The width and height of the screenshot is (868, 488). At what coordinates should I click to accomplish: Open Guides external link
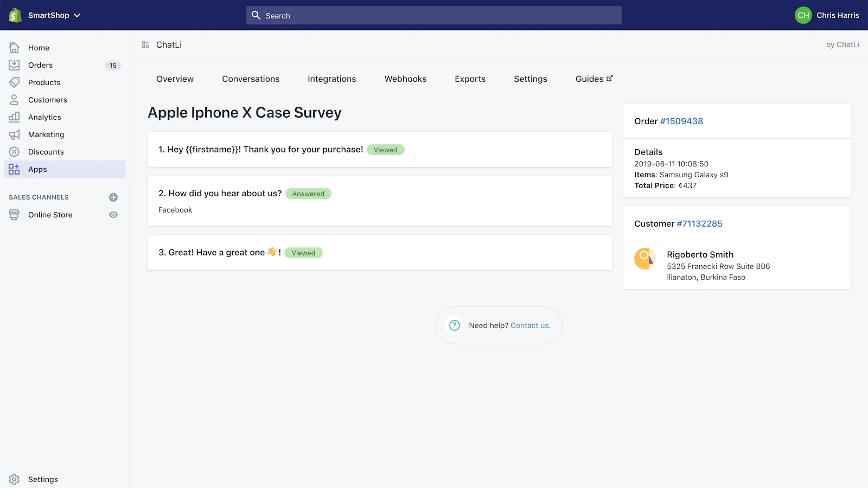pyautogui.click(x=594, y=79)
